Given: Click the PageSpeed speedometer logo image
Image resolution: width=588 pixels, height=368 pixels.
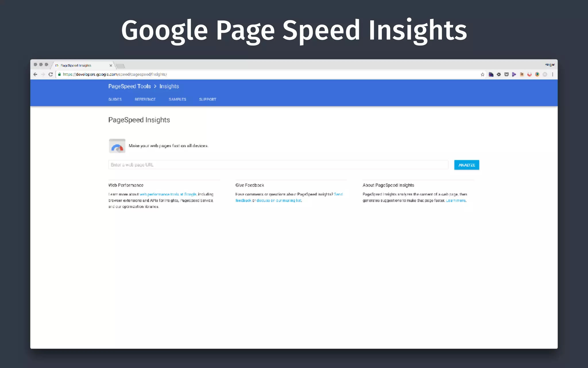Looking at the screenshot, I should click(117, 146).
